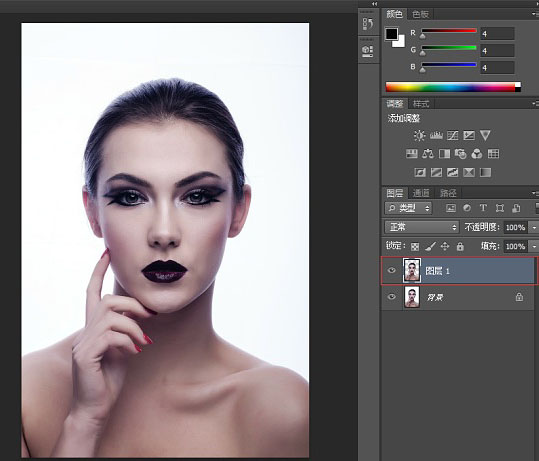Hide the 背景 layer eye icon
This screenshot has height=461, width=539.
[x=392, y=297]
